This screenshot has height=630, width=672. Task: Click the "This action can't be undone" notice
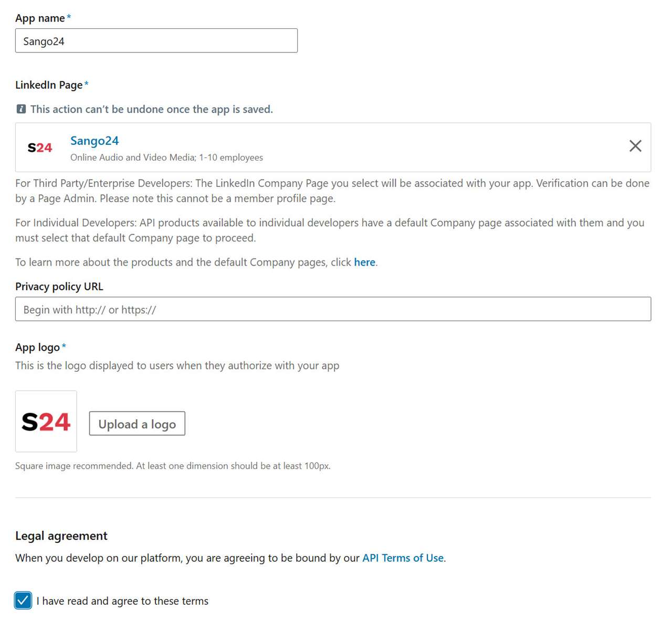[151, 109]
